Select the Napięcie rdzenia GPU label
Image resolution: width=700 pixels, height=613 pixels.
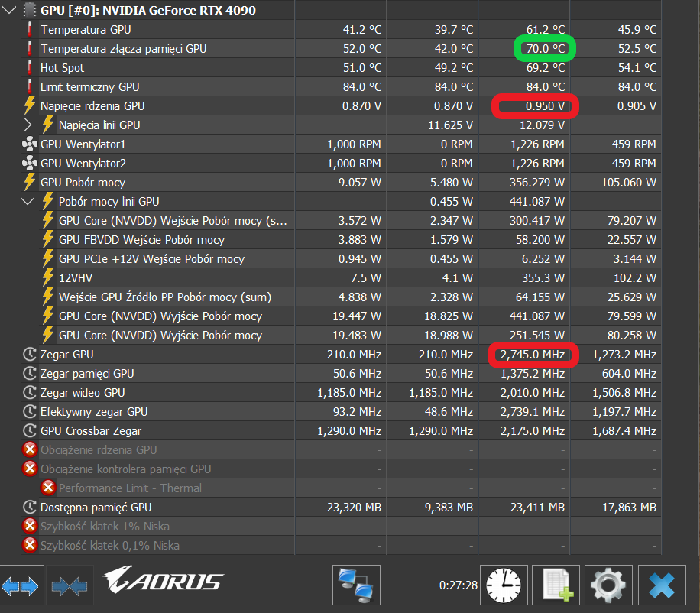click(92, 105)
